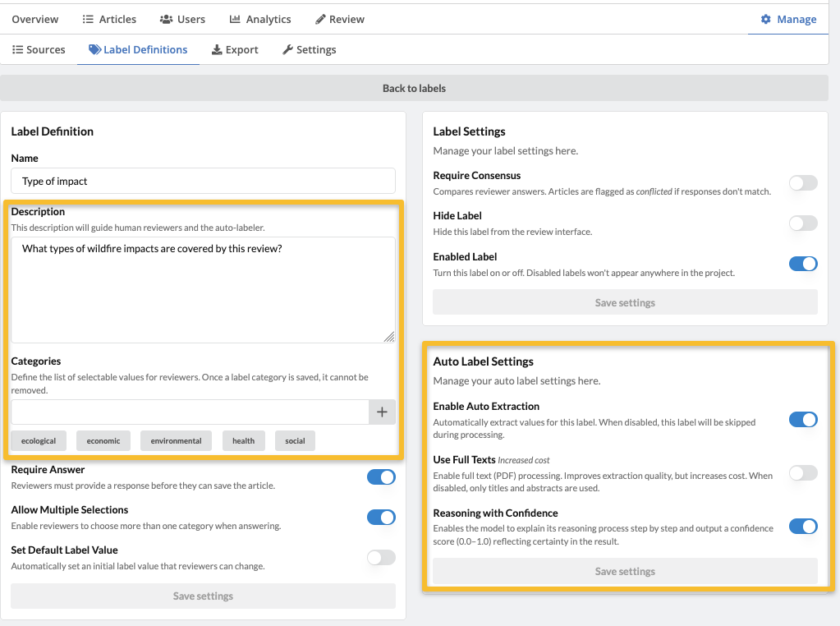Click the 'Auto Label Settings' heading
This screenshot has height=626, width=840.
point(483,361)
